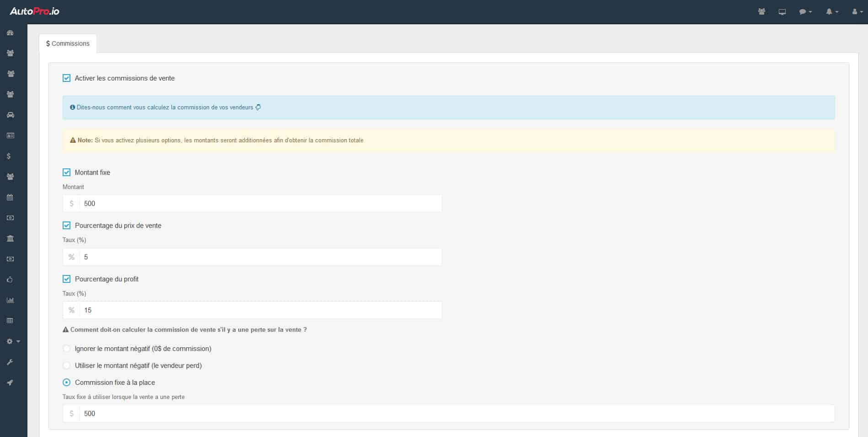Image resolution: width=868 pixels, height=437 pixels.
Task: Switch to the $ Commissions tab
Action: point(68,43)
